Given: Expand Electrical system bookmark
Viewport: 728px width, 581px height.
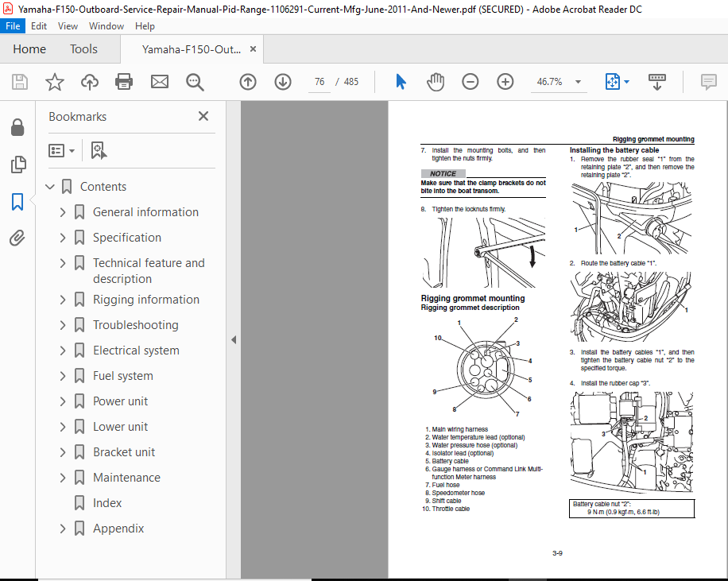Looking at the screenshot, I should 63,351.
